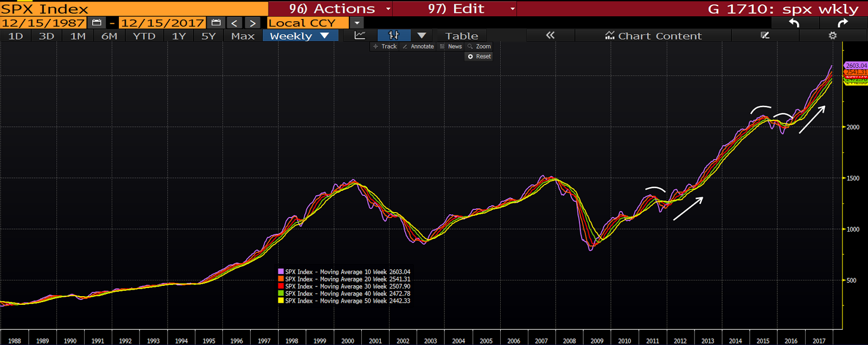Click the 1000 value on price axis
Viewport: 868px width, 345px height.
tap(853, 229)
